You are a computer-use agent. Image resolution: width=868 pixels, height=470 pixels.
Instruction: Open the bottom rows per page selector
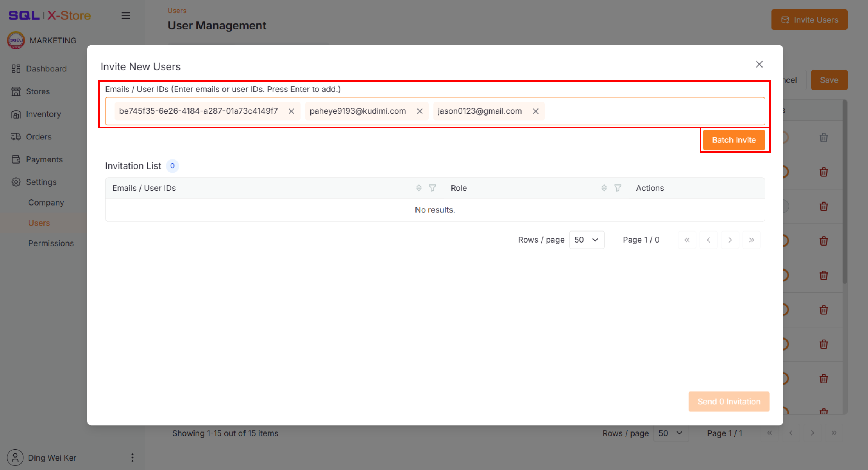coord(671,433)
